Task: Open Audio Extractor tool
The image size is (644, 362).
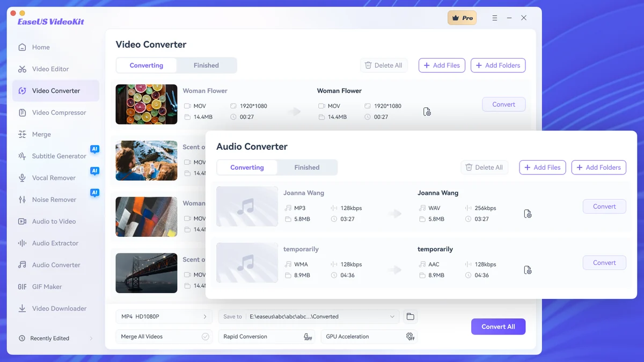Action: tap(55, 243)
